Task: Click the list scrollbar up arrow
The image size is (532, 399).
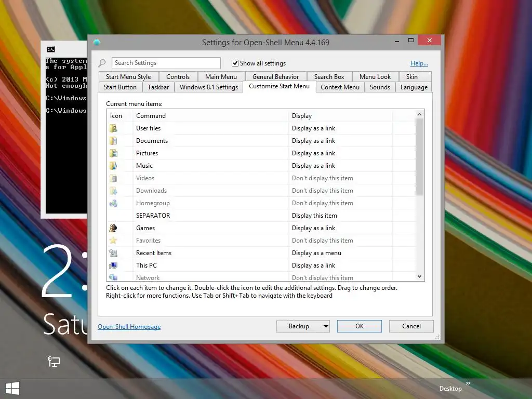Action: [x=420, y=114]
